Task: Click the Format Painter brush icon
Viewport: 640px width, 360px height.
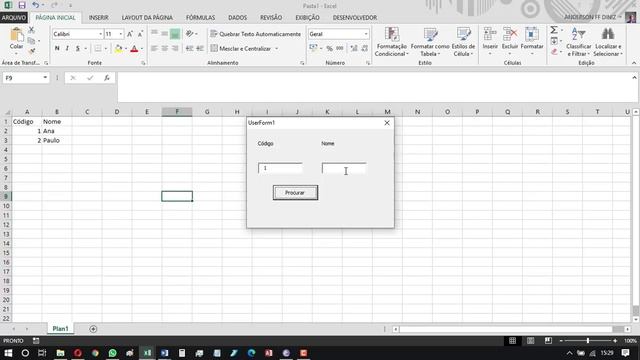Action: (x=31, y=51)
